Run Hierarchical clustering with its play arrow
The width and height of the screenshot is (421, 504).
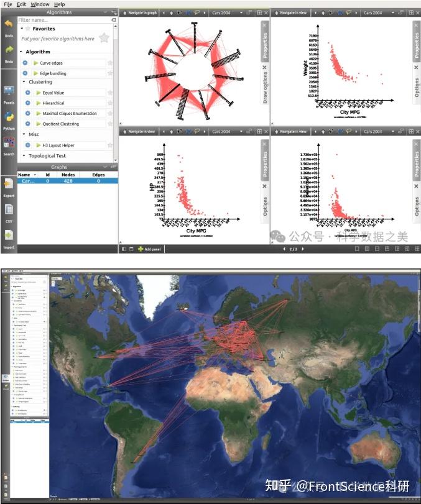pos(39,103)
